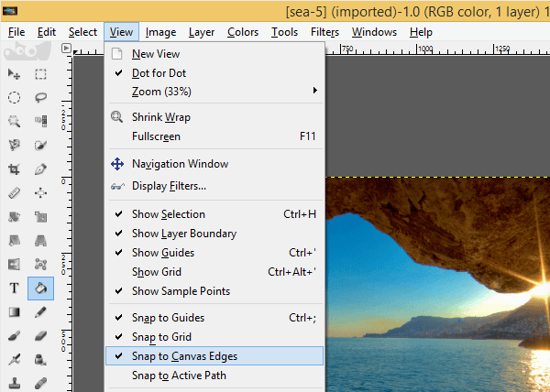Open the Tools menu

pos(284,32)
